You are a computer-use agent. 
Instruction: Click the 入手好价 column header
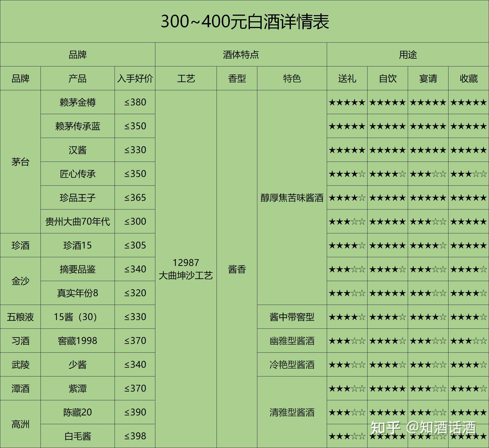click(135, 78)
